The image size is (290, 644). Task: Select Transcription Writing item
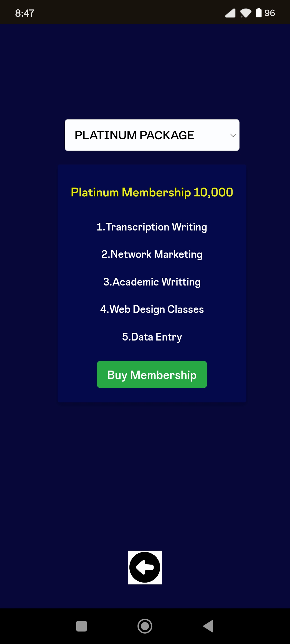[152, 227]
